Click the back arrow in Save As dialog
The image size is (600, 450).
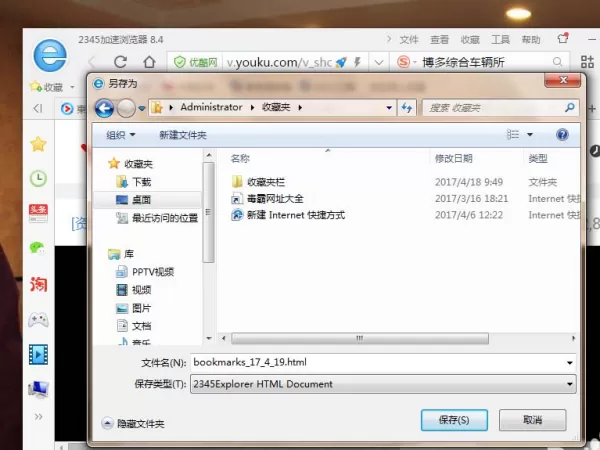point(104,108)
